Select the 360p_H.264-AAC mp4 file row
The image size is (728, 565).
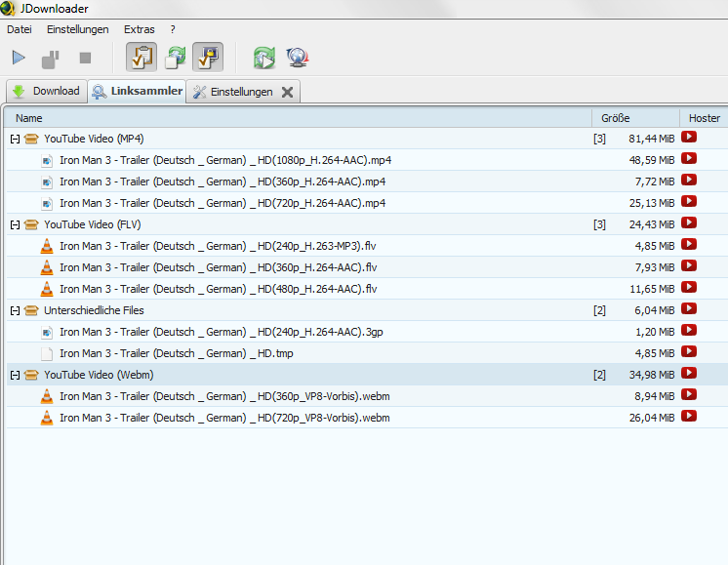pyautogui.click(x=367, y=182)
